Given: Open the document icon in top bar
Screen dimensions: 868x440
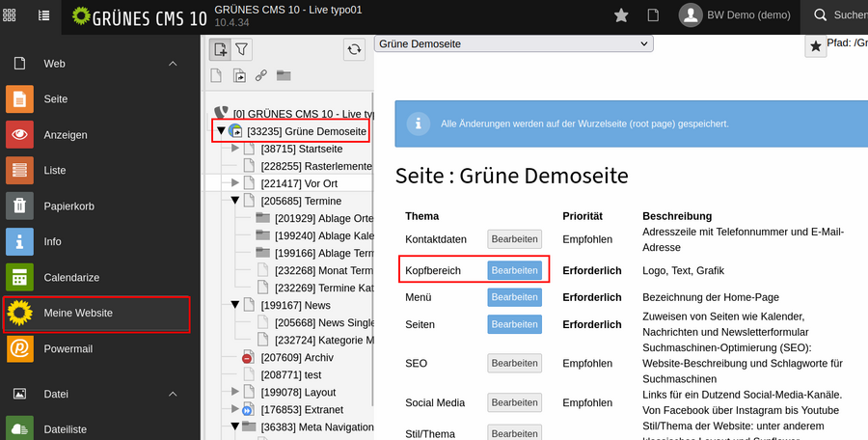Looking at the screenshot, I should pos(653,15).
